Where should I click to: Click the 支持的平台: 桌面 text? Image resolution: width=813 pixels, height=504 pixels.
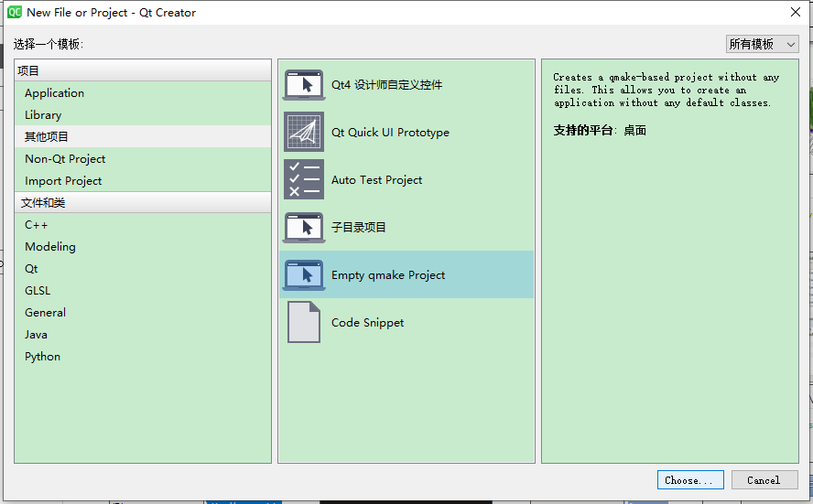point(600,130)
